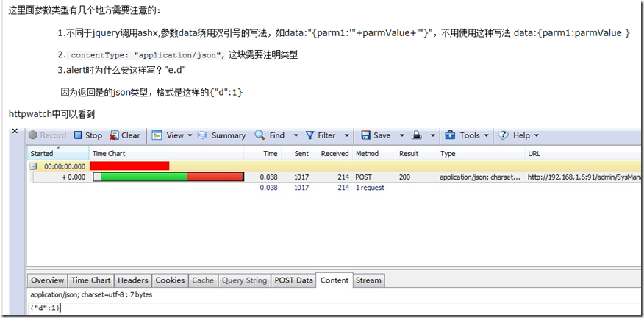The image size is (644, 318).
Task: Click the http://192.168.1.6:91/admin URL cell
Action: click(584, 177)
